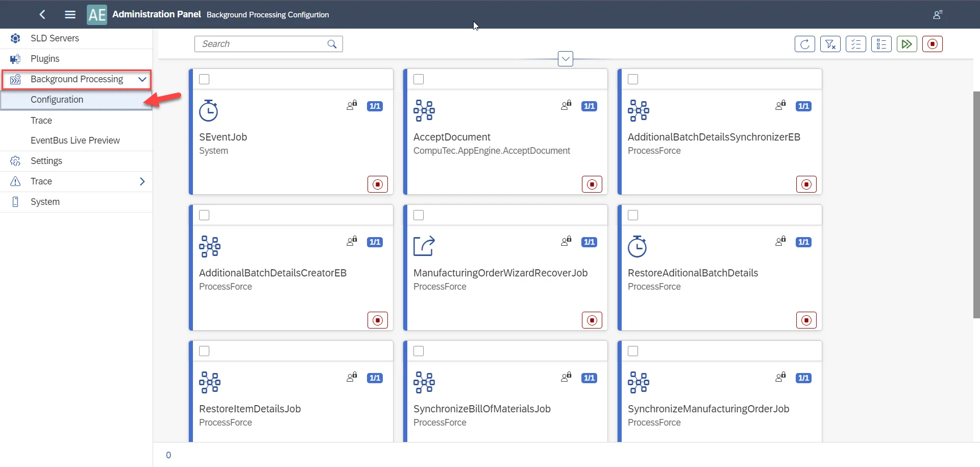Image resolution: width=980 pixels, height=467 pixels.
Task: Click the user profile icon in the header
Action: [937, 15]
